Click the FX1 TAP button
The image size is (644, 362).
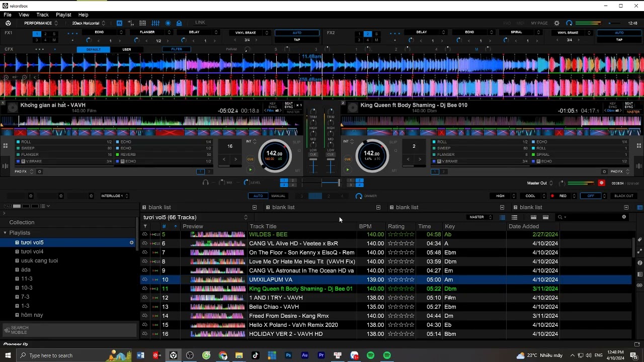click(x=297, y=40)
